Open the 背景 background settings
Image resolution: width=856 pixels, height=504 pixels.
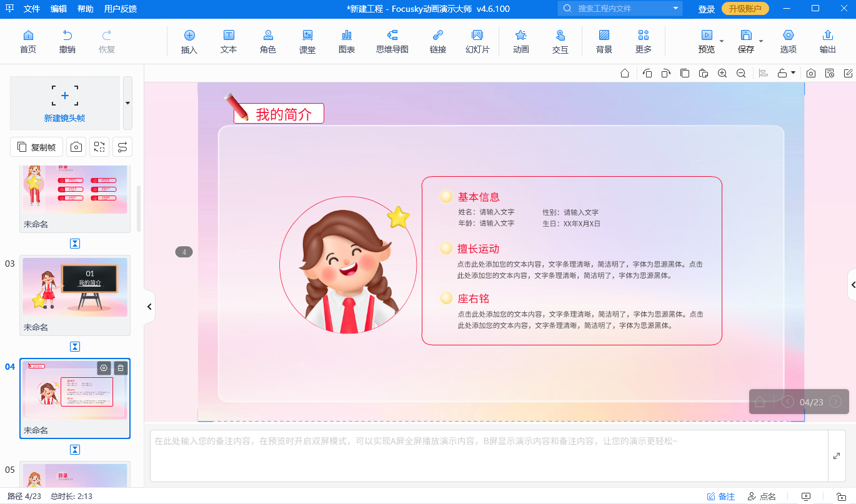click(604, 41)
